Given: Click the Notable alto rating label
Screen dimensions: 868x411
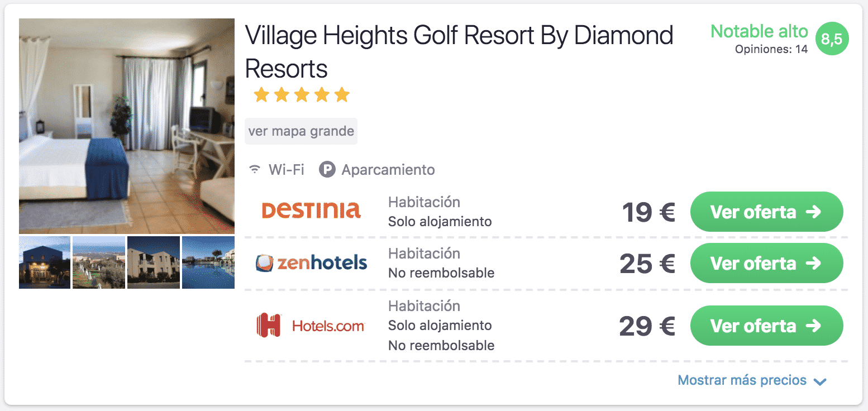Looking at the screenshot, I should pos(759,31).
